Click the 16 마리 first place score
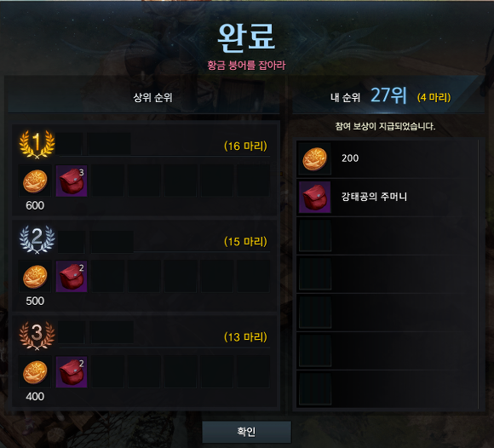 (245, 146)
